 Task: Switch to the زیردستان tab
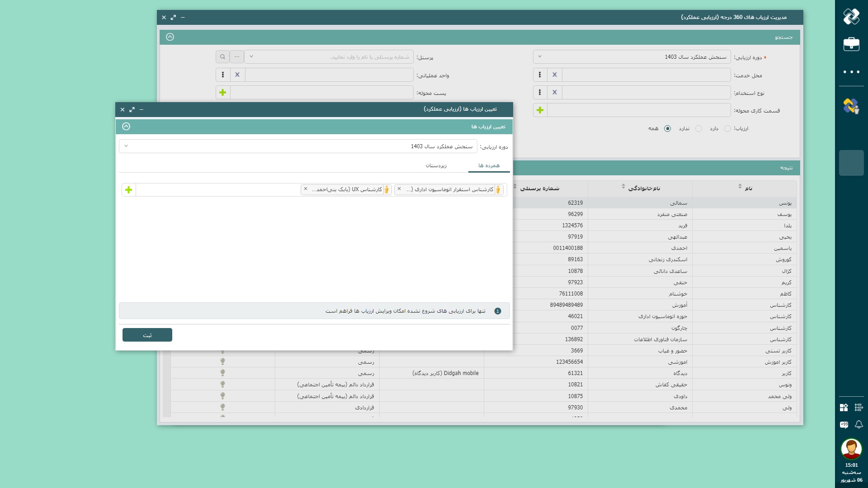(x=436, y=166)
